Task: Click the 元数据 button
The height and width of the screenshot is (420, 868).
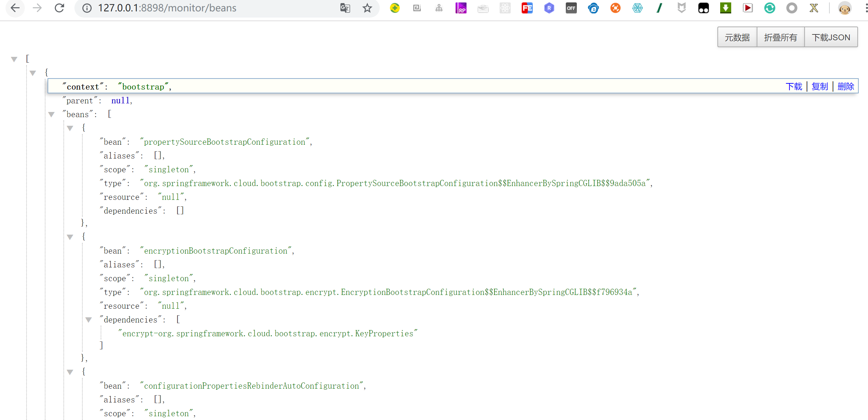Action: pyautogui.click(x=737, y=37)
